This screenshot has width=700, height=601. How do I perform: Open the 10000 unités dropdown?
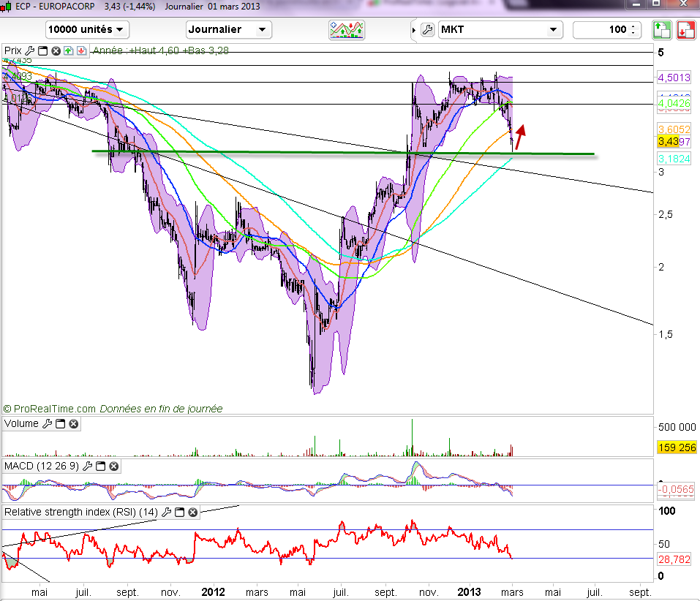point(87,30)
